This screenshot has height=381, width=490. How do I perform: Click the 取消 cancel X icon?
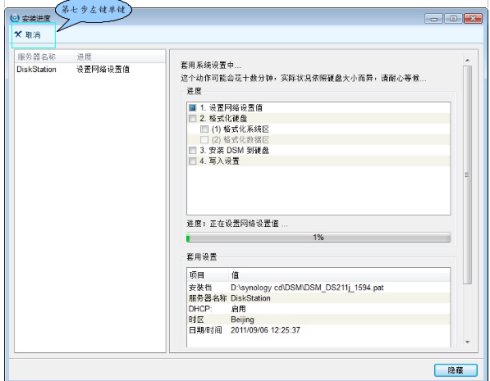(18, 34)
